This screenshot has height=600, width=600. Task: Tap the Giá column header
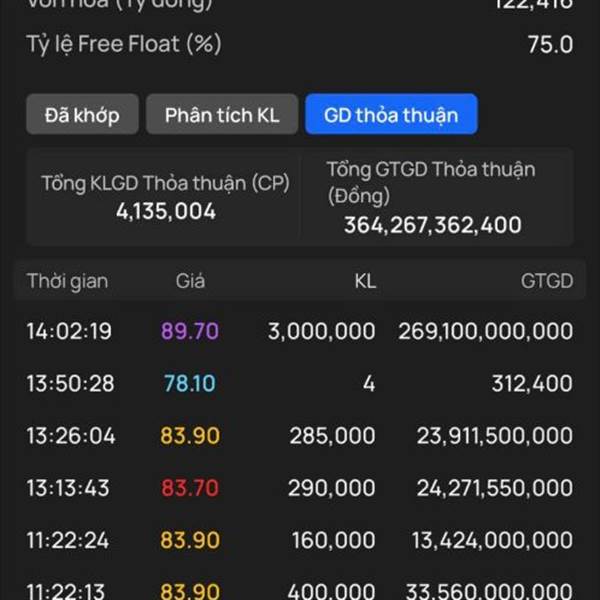click(190, 281)
